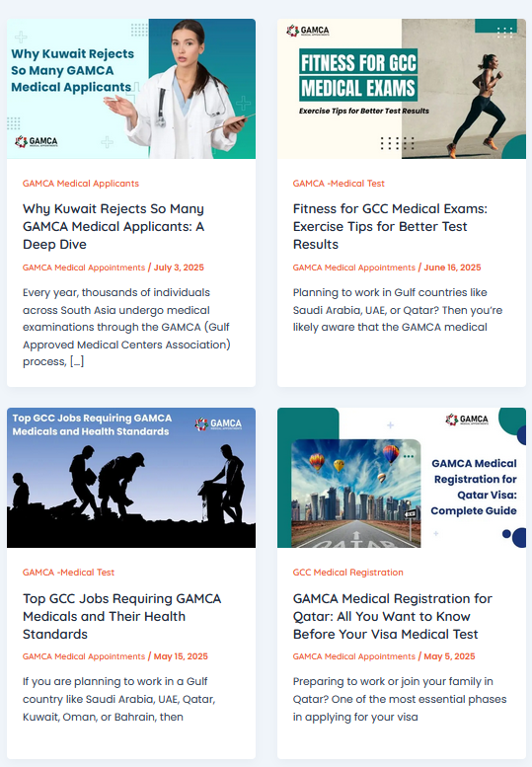532x767 pixels.
Task: Click the GAMCA Medical Applicants category link
Action: (x=81, y=184)
